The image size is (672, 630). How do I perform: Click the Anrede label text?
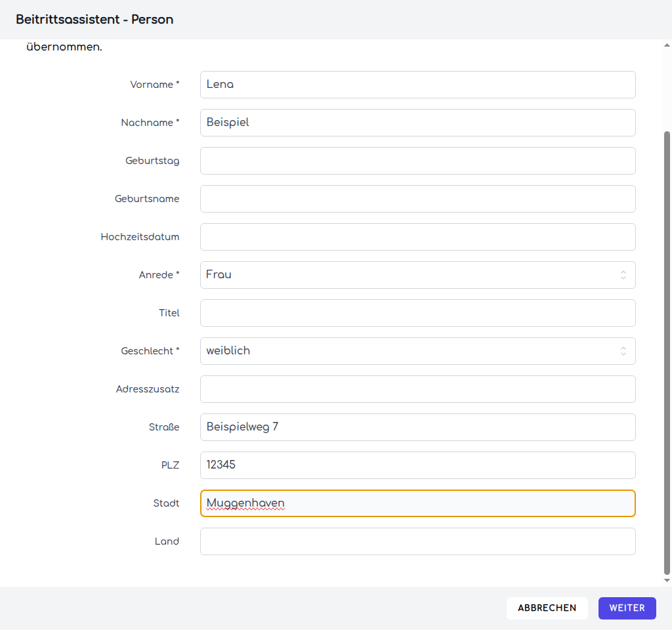coord(159,275)
